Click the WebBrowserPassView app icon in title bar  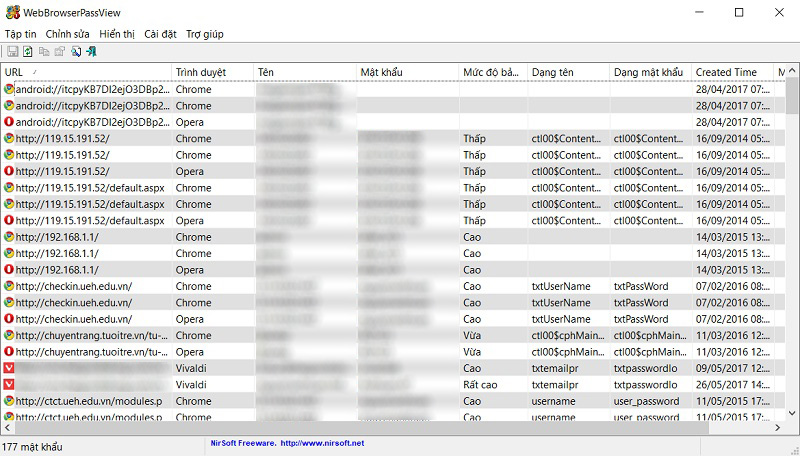point(13,12)
